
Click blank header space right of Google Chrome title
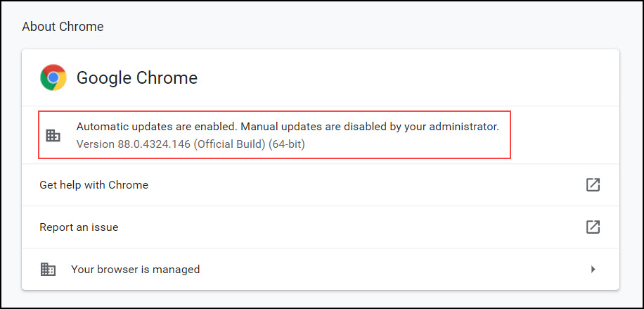click(x=408, y=77)
